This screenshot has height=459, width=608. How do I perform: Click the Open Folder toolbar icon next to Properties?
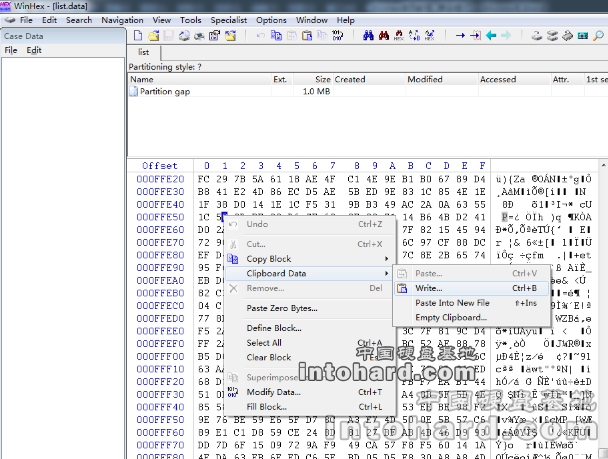(230, 36)
